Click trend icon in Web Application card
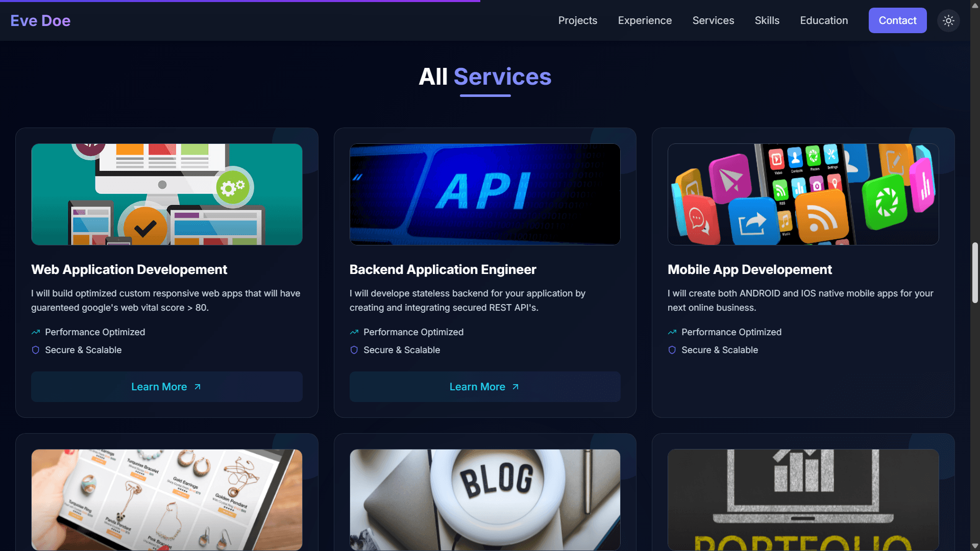Screen dimensions: 980x551 pyautogui.click(x=36, y=332)
